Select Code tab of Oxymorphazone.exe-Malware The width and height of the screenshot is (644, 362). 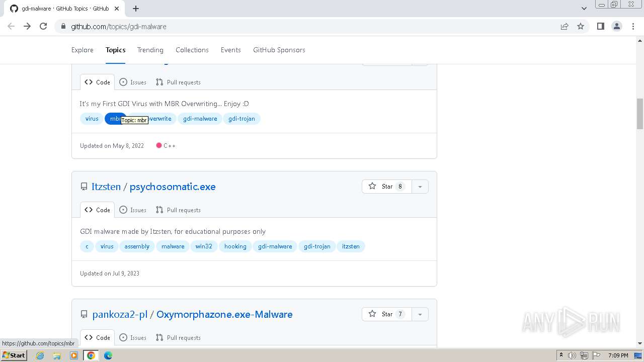[97, 337]
